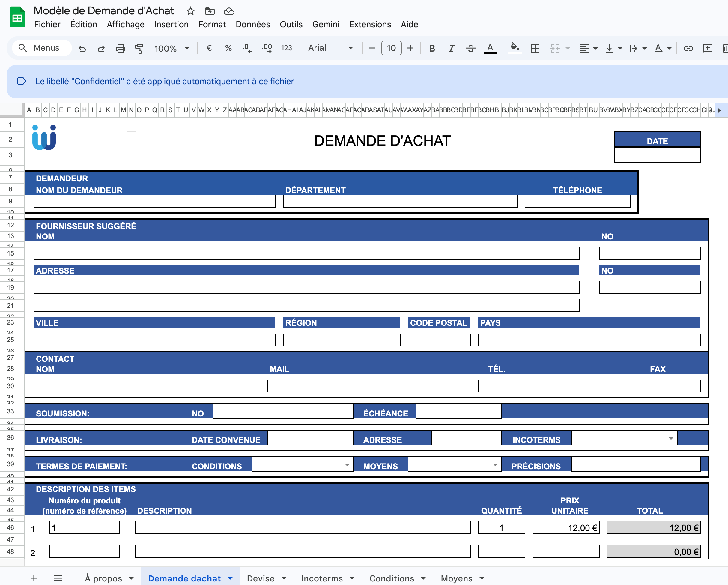This screenshot has width=728, height=585.
Task: Open the Aide menu
Action: coord(409,24)
